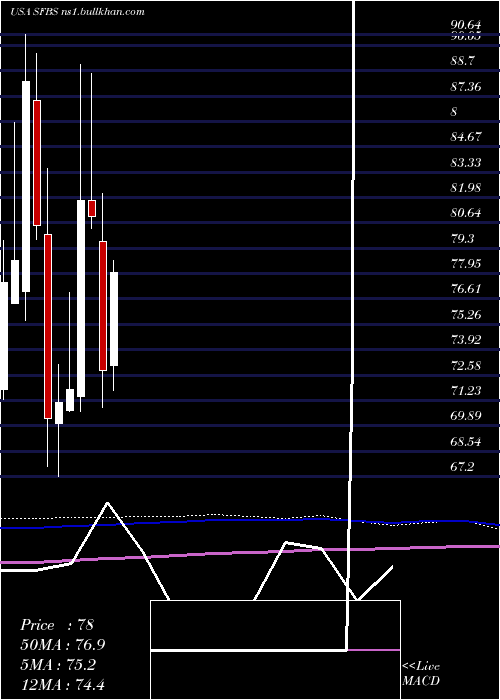Click the 84.67 price axis label

[466, 136]
